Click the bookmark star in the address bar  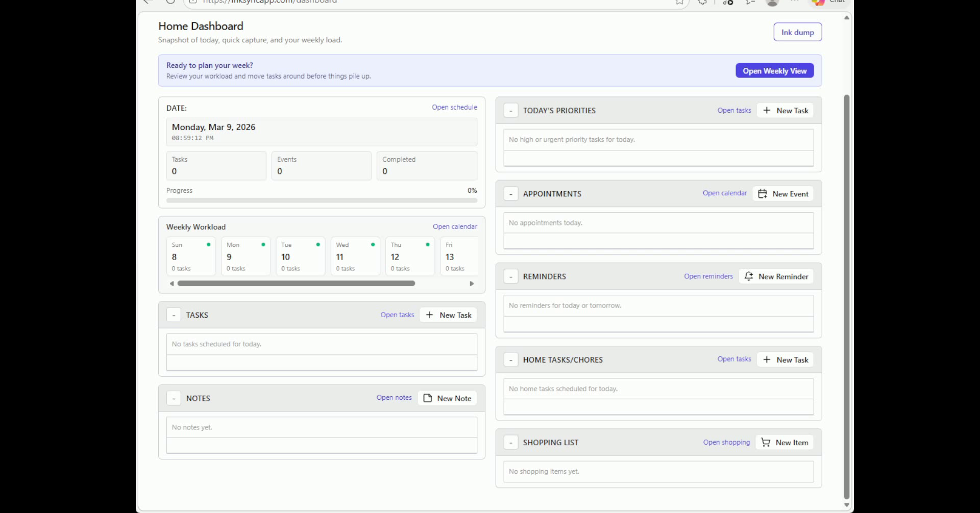(x=679, y=2)
